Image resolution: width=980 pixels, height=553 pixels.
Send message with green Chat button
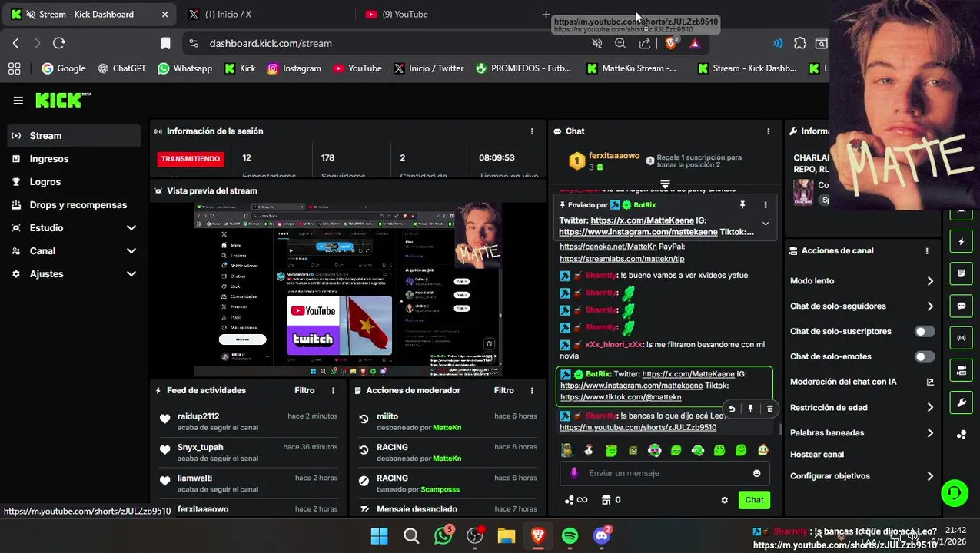tap(754, 500)
